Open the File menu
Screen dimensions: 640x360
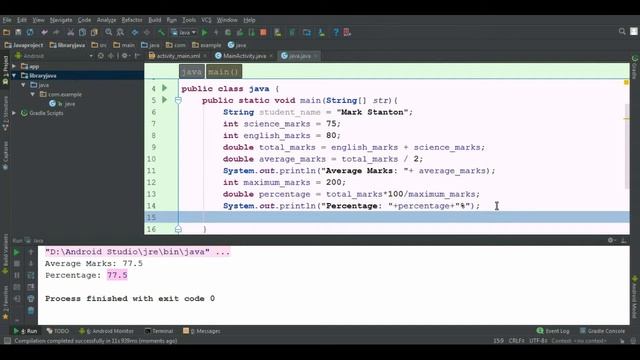7,20
